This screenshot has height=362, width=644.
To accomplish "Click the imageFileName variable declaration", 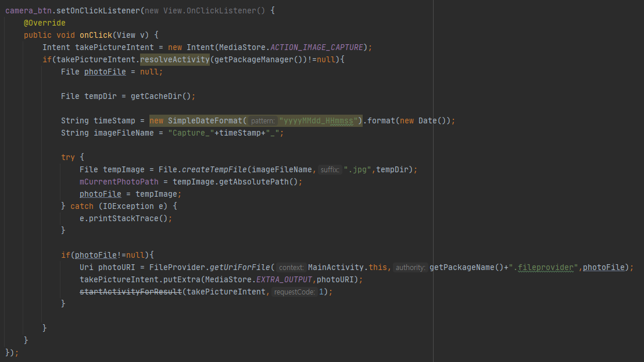I will tap(124, 133).
